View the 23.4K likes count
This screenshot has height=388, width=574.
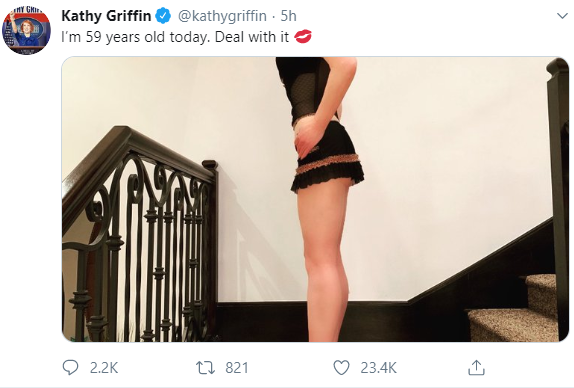click(x=379, y=368)
